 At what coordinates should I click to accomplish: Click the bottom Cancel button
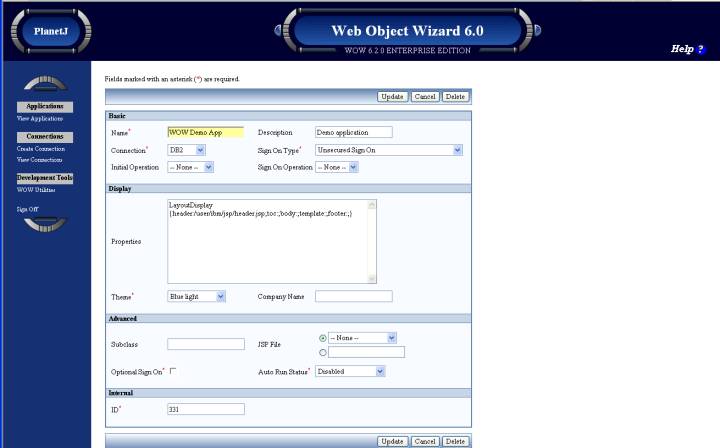click(425, 441)
